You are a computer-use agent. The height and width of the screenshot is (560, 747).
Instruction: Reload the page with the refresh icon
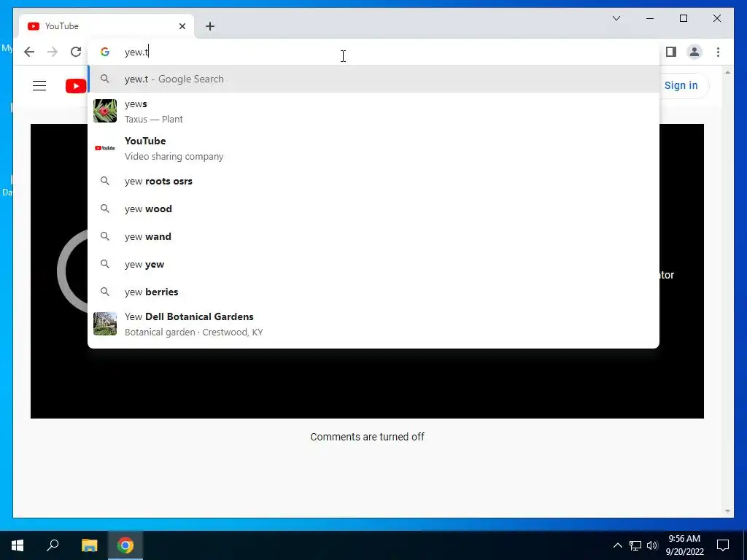[x=76, y=52]
